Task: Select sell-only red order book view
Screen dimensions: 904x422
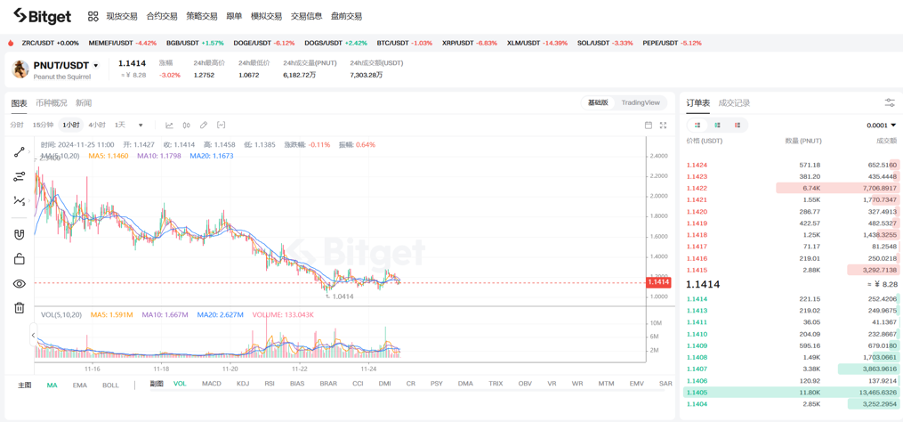Action: [737, 125]
